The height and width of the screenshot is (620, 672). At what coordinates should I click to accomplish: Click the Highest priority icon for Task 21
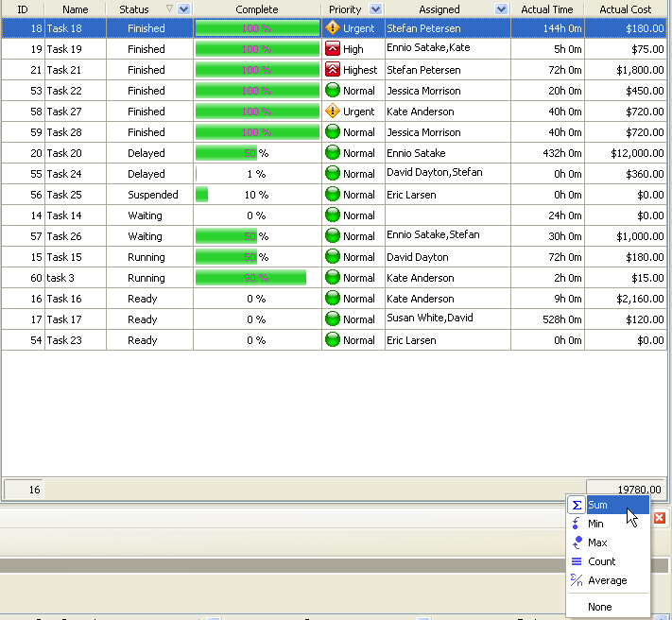pos(332,70)
